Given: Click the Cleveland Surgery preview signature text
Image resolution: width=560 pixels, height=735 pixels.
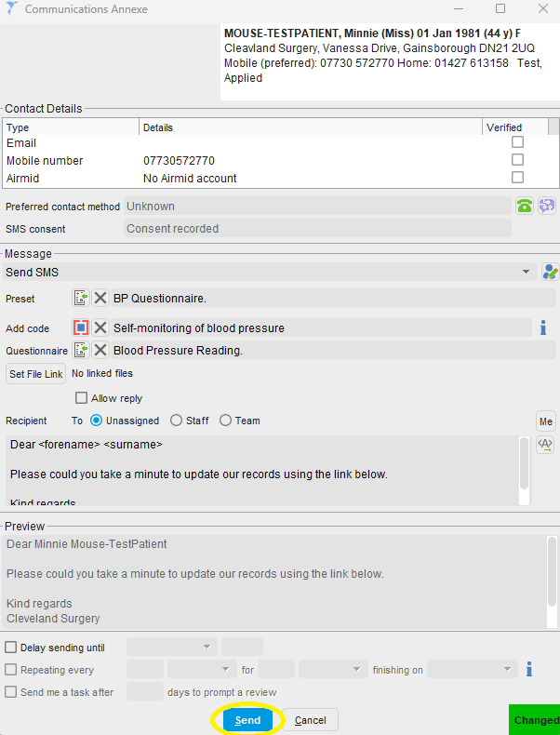Looking at the screenshot, I should coord(53,619).
